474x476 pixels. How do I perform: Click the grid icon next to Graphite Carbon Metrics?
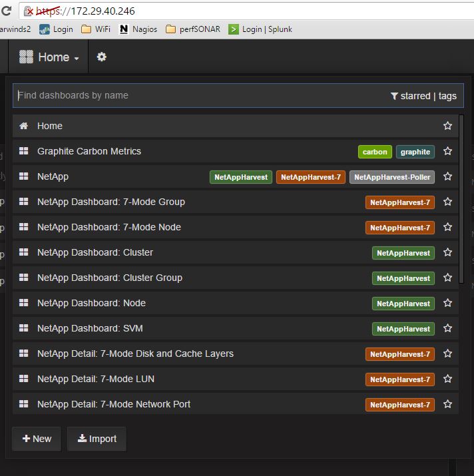[x=24, y=151]
